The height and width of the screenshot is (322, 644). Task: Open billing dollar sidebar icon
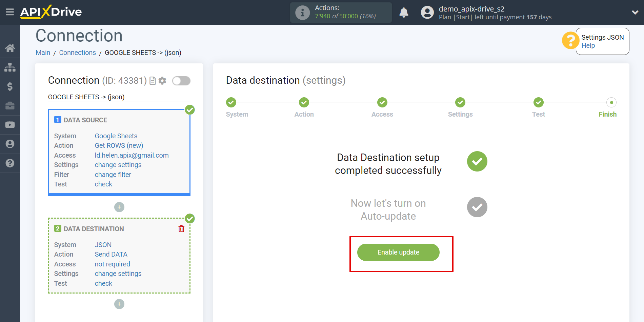tap(10, 86)
